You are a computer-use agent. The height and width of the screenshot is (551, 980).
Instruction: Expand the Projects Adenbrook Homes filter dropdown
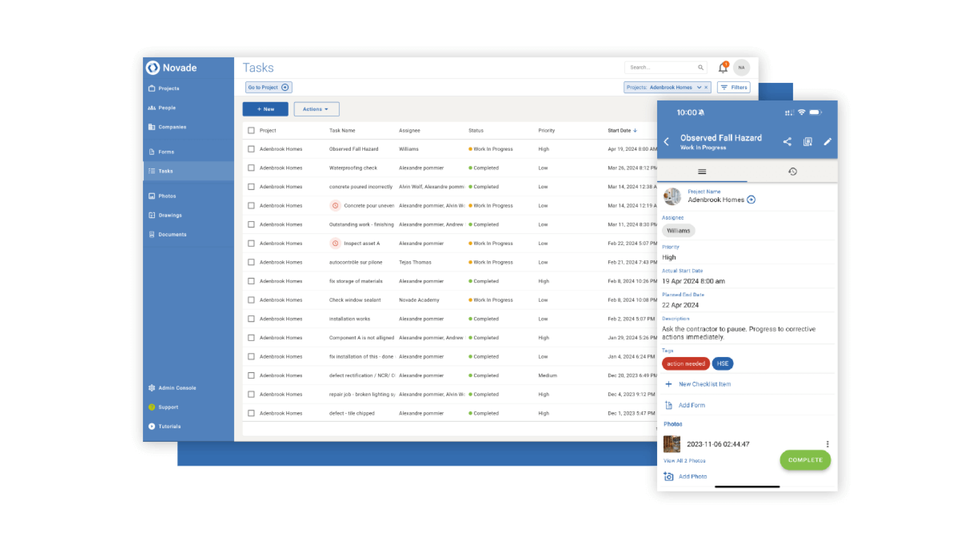click(x=699, y=87)
